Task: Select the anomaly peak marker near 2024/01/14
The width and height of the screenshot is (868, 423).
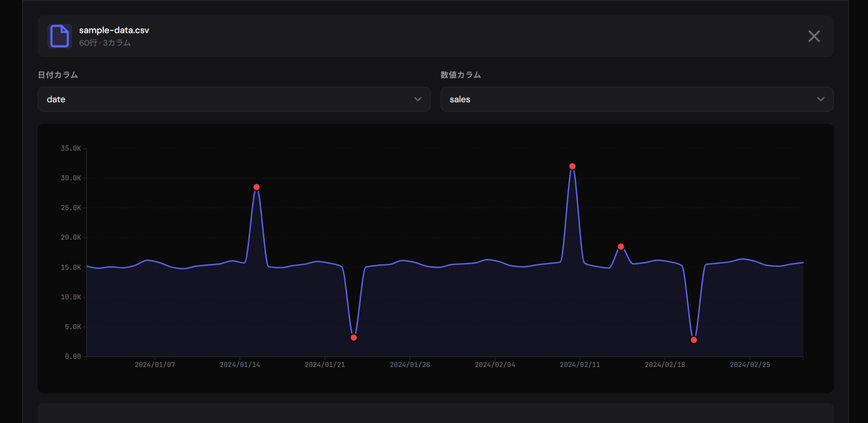Action: [256, 187]
